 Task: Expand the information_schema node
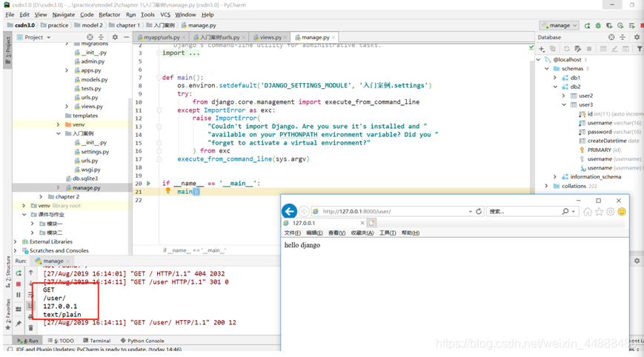click(555, 177)
